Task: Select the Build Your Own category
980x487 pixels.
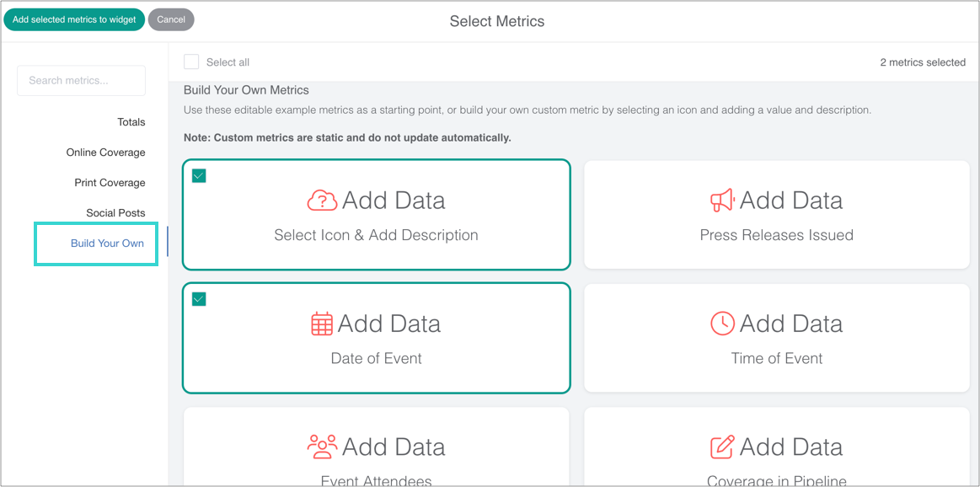Action: click(x=107, y=243)
